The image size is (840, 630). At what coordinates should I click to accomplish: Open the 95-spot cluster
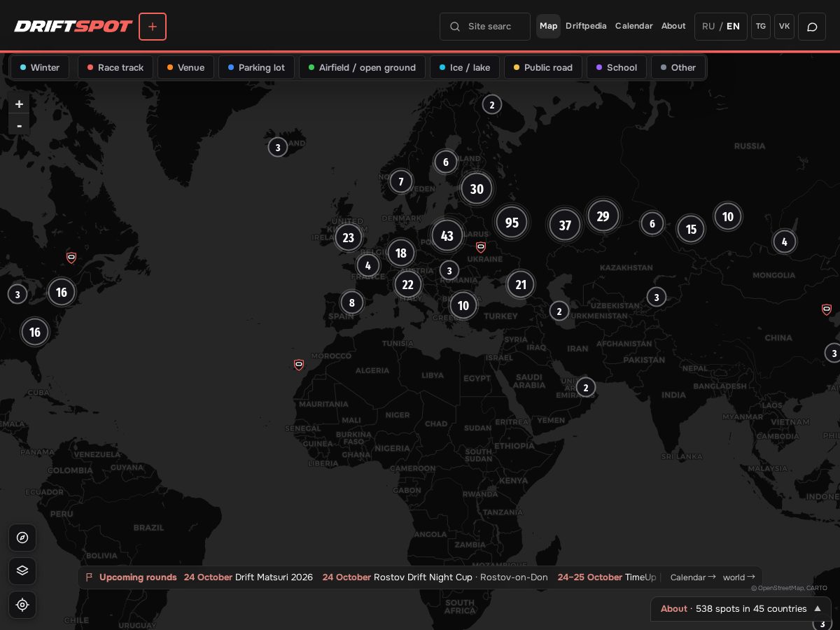[512, 223]
